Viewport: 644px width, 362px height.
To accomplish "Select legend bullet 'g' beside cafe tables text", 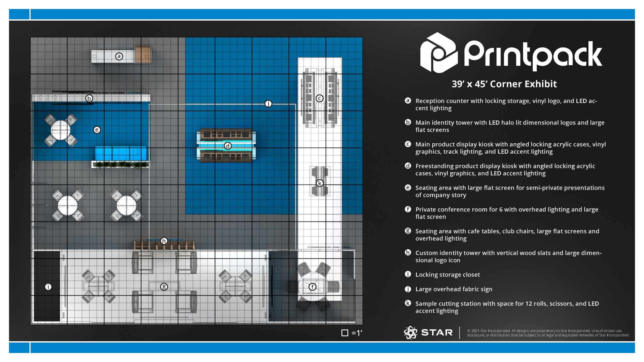I will 408,231.
